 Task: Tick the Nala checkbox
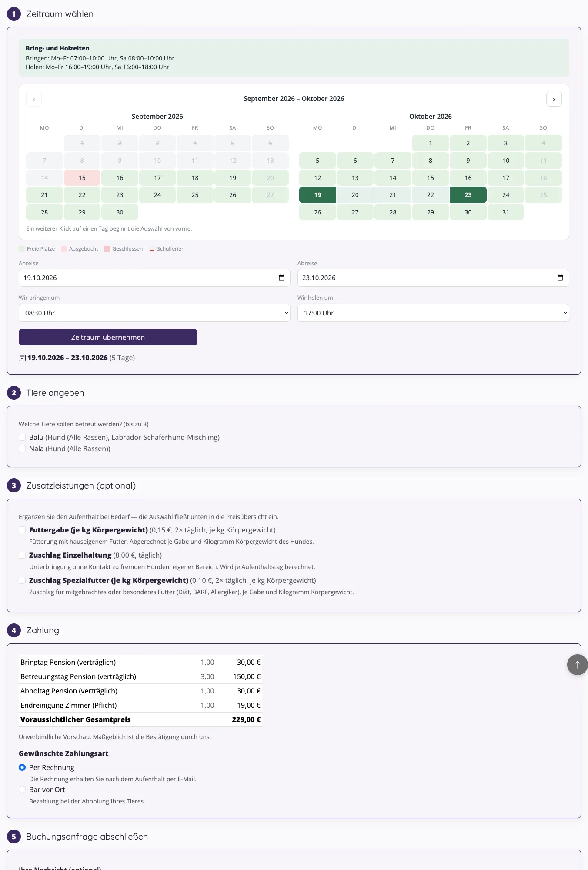pyautogui.click(x=22, y=448)
